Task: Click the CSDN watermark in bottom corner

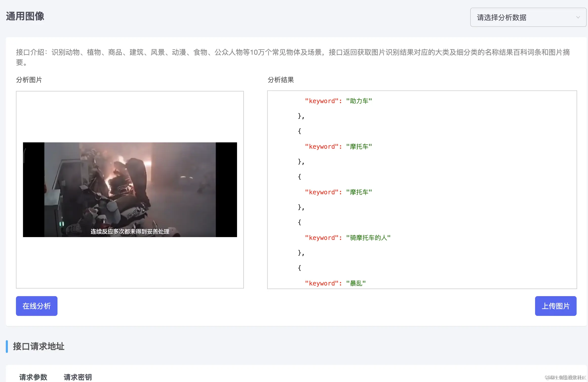Action: (565, 377)
